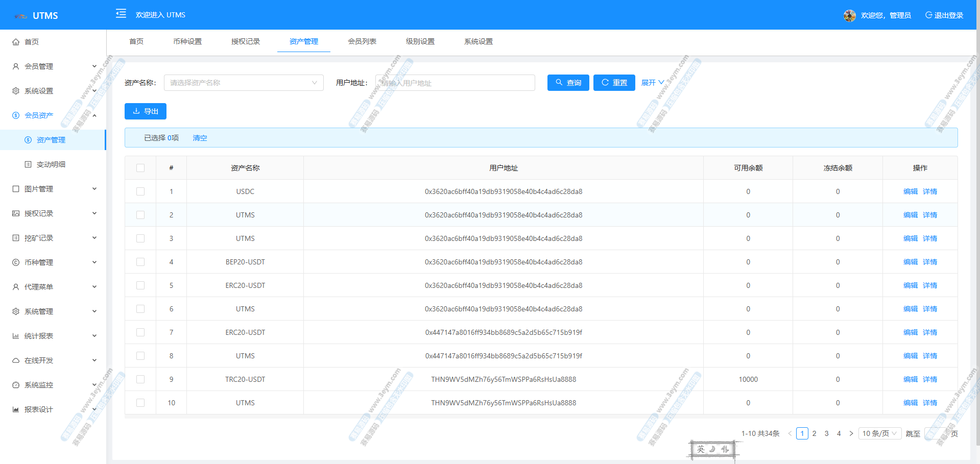Viewport: 980px width, 464px height.
Task: Select checkbox for row 9 TRC20-USDT
Action: pyautogui.click(x=140, y=379)
